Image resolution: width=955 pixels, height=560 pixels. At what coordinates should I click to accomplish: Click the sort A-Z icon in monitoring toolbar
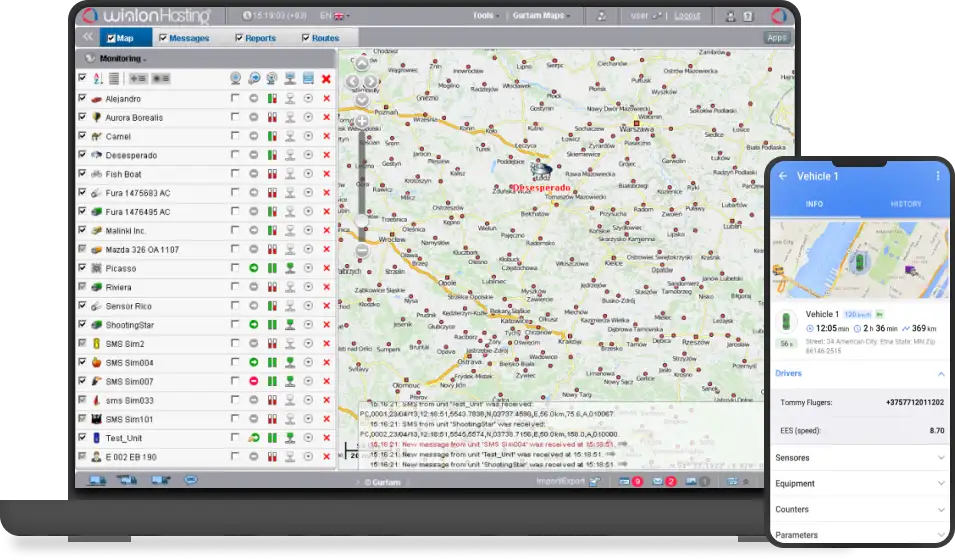point(97,79)
